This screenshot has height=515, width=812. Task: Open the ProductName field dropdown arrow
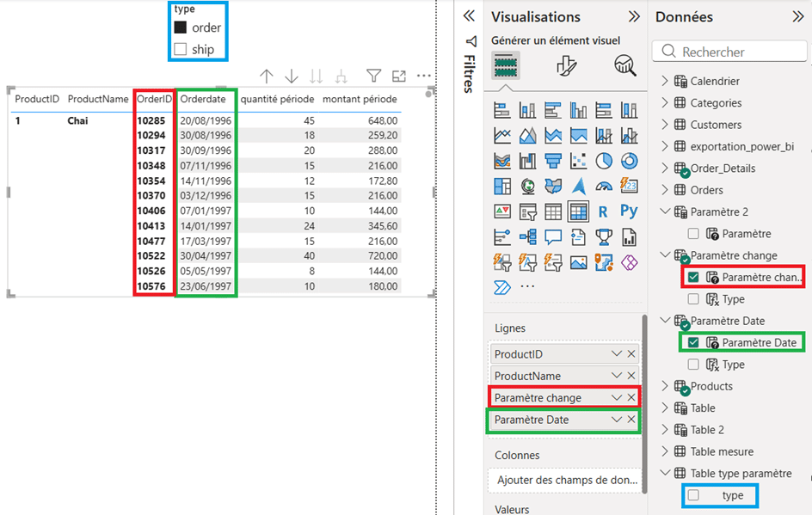[616, 376]
